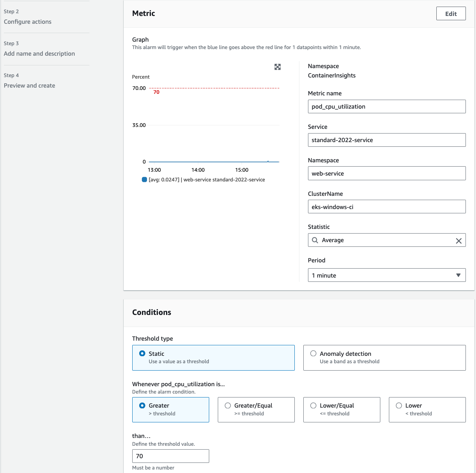Click the threshold value input box
The image size is (476, 473).
[170, 456]
